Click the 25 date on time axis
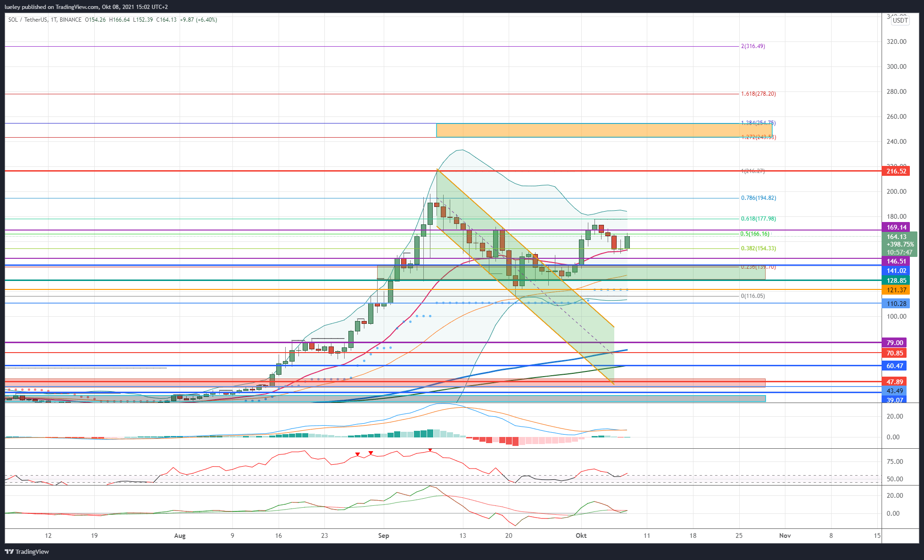The image size is (924, 560). click(739, 535)
